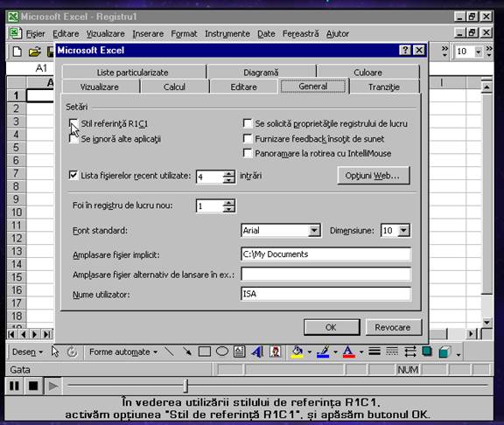Click the Text Box drawing tool
This screenshot has width=504, height=425.
coord(239,352)
